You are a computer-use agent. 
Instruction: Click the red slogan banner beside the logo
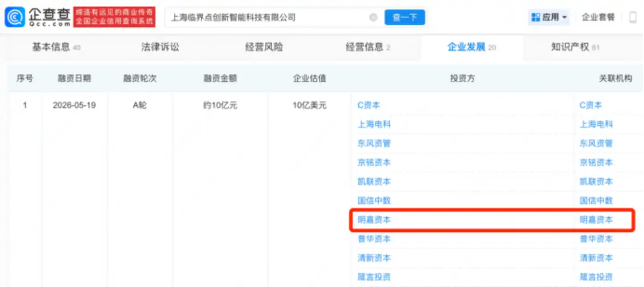pyautogui.click(x=115, y=17)
